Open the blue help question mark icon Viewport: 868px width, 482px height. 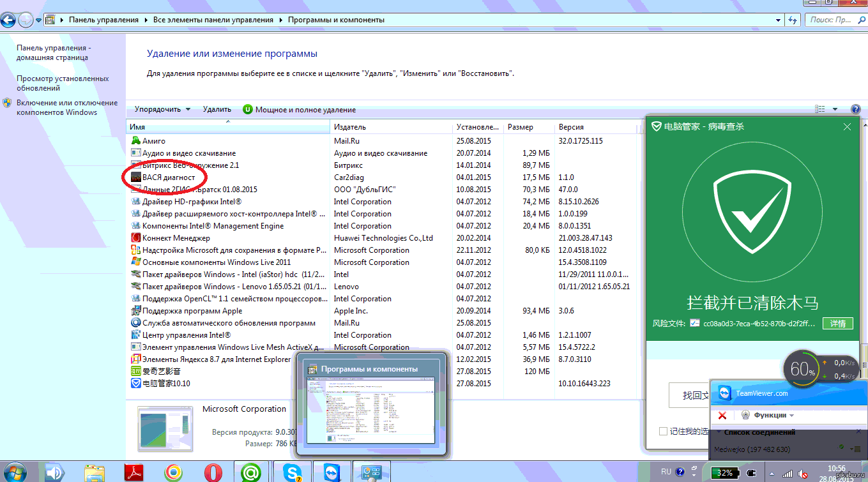tap(856, 109)
